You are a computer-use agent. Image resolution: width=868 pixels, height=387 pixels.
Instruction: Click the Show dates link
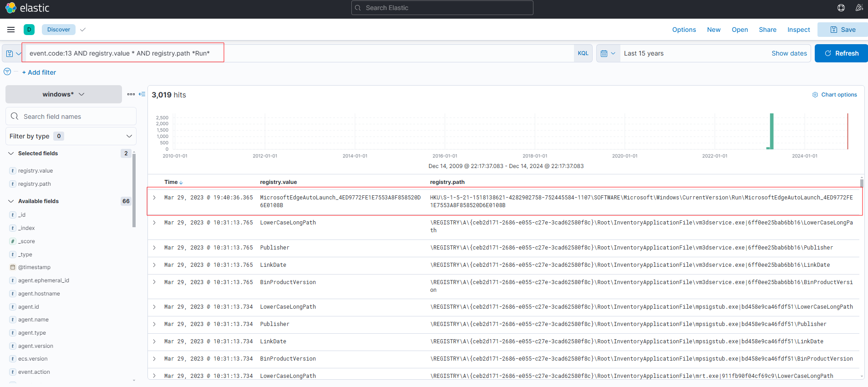click(789, 53)
